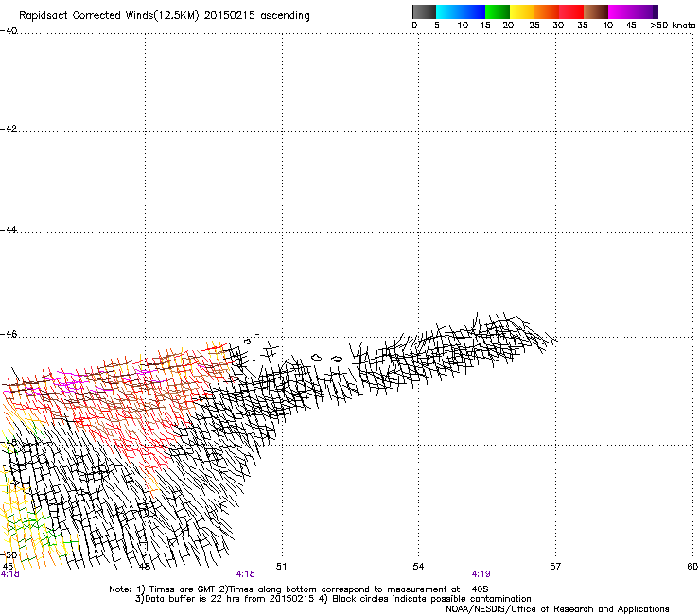This screenshot has height=615, width=700.
Task: Select the orange 25-30 knots legend segment
Action: tap(547, 11)
